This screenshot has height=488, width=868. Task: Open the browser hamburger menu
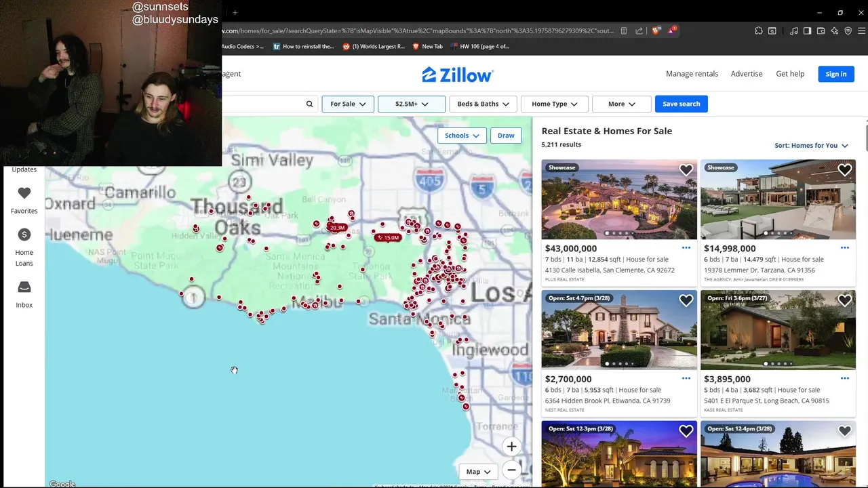coord(862,30)
